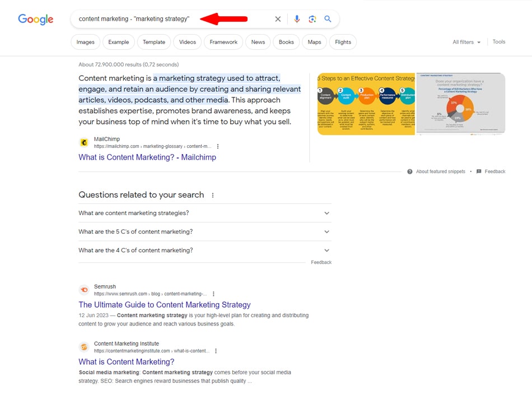Open 'What is Content Marketing? - Mailchimp' link

pos(147,157)
